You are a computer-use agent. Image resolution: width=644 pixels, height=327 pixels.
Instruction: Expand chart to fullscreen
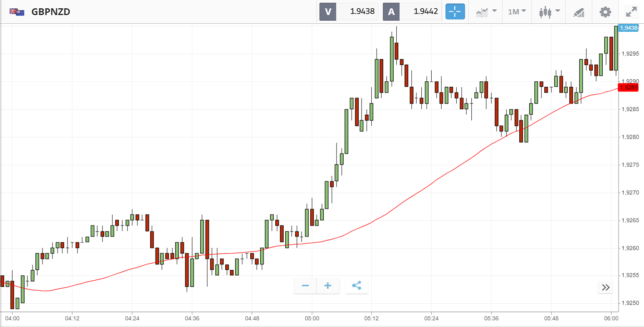click(632, 12)
